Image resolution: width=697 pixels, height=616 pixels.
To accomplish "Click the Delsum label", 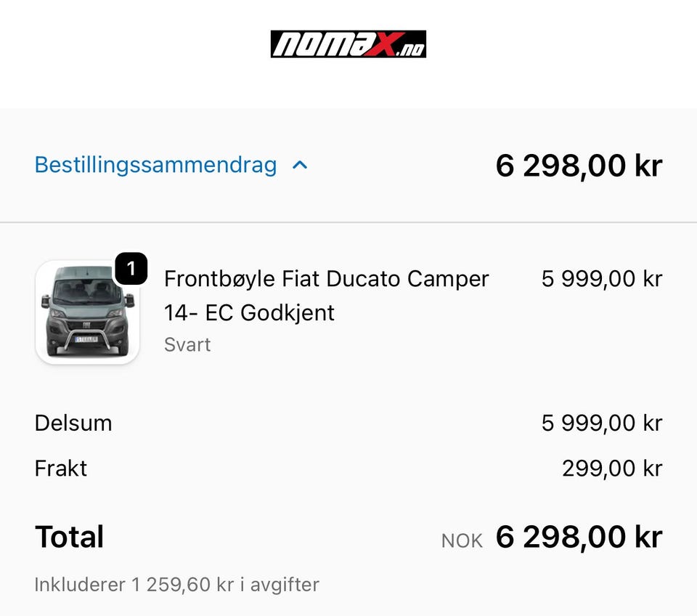I will click(x=73, y=423).
